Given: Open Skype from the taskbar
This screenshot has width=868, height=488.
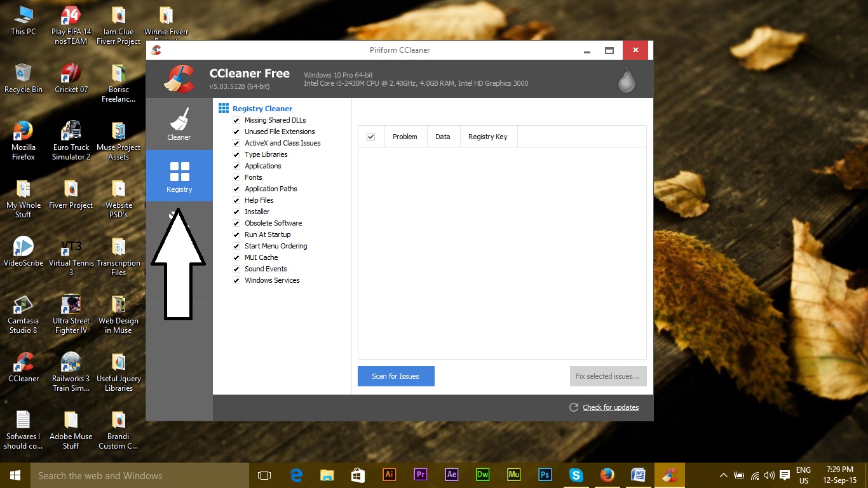Looking at the screenshot, I should tap(576, 475).
